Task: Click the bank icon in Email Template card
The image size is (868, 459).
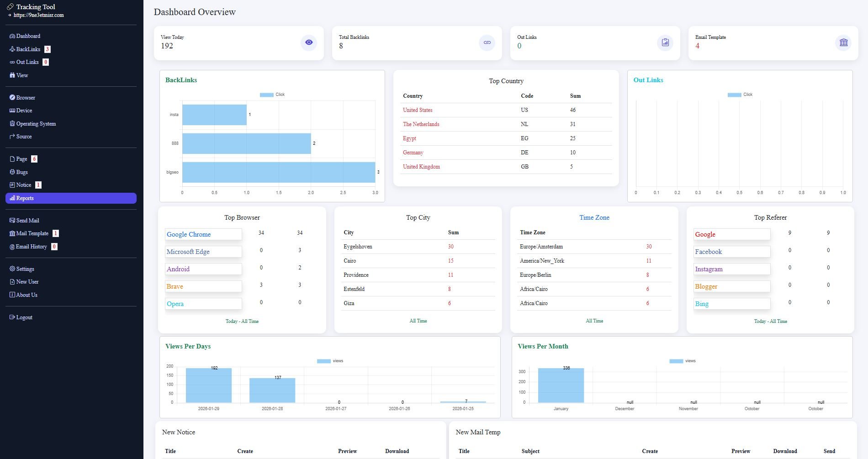Action: point(843,42)
